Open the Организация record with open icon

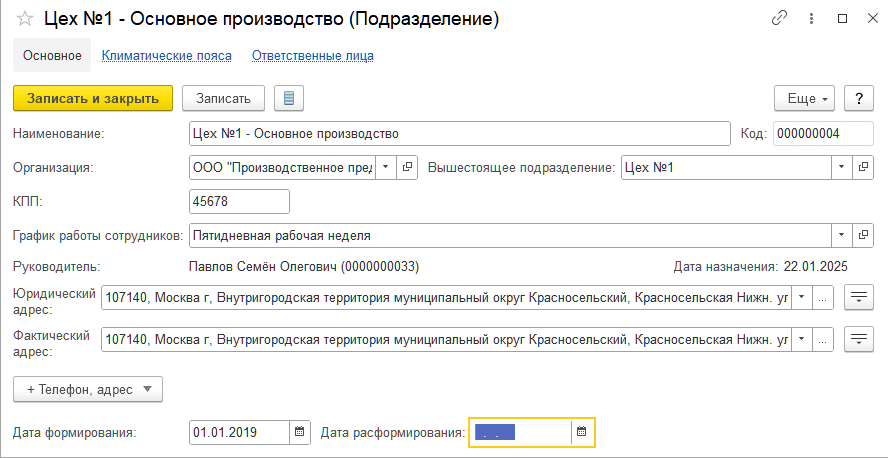click(407, 168)
